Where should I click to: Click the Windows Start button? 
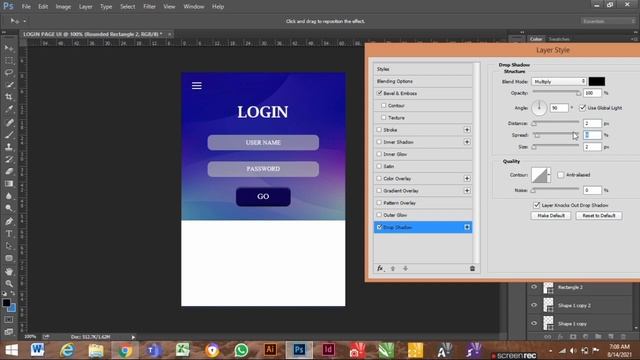11,350
